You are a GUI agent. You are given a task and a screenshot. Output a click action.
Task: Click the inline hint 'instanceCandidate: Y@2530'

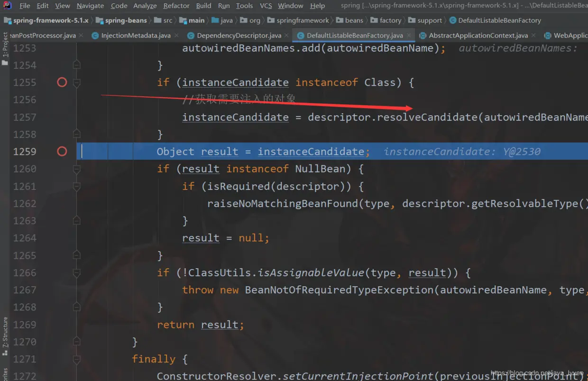(462, 152)
